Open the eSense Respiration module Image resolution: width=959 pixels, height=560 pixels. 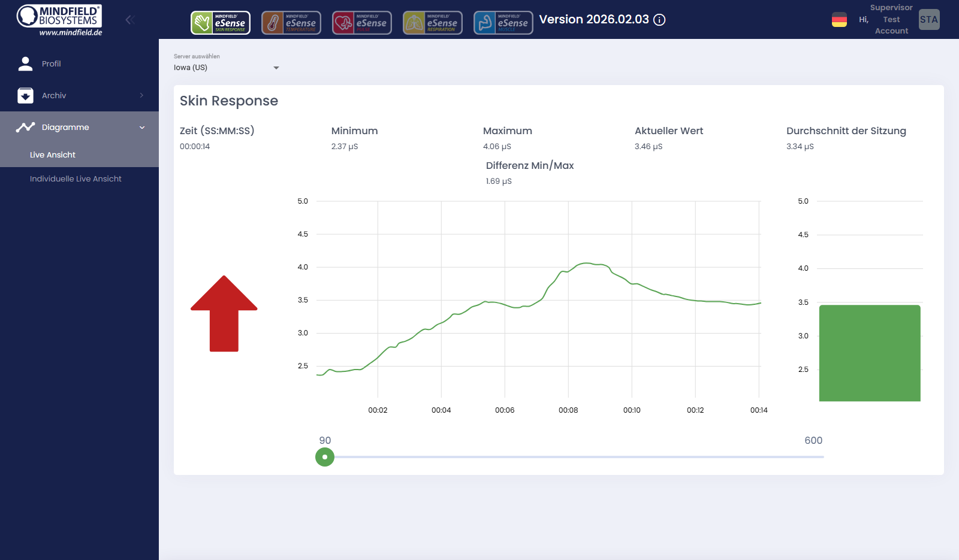click(x=433, y=22)
